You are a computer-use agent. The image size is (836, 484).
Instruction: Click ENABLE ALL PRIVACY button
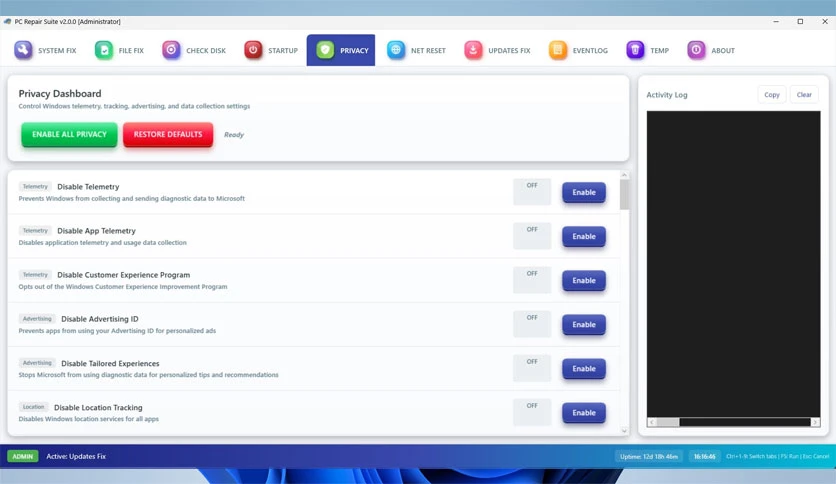(x=69, y=134)
